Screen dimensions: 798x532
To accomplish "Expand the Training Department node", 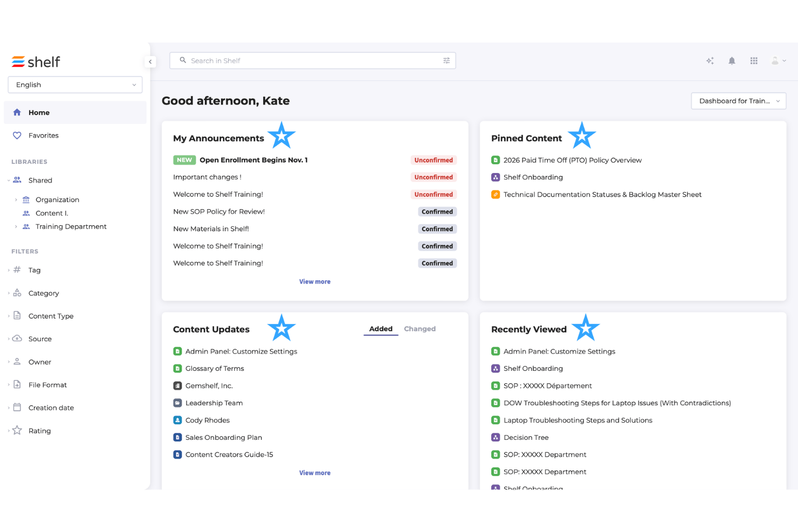I will (16, 227).
